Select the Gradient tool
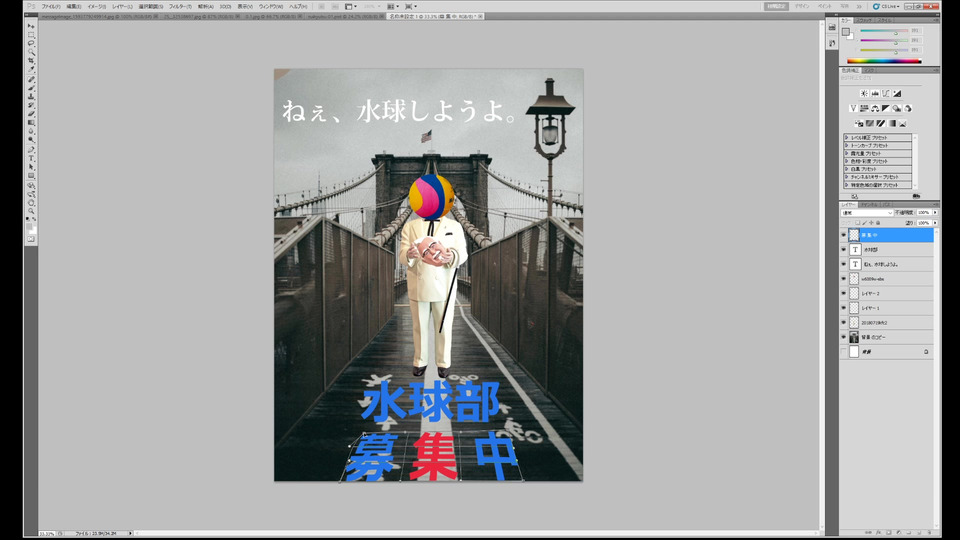960x540 pixels. click(x=31, y=122)
